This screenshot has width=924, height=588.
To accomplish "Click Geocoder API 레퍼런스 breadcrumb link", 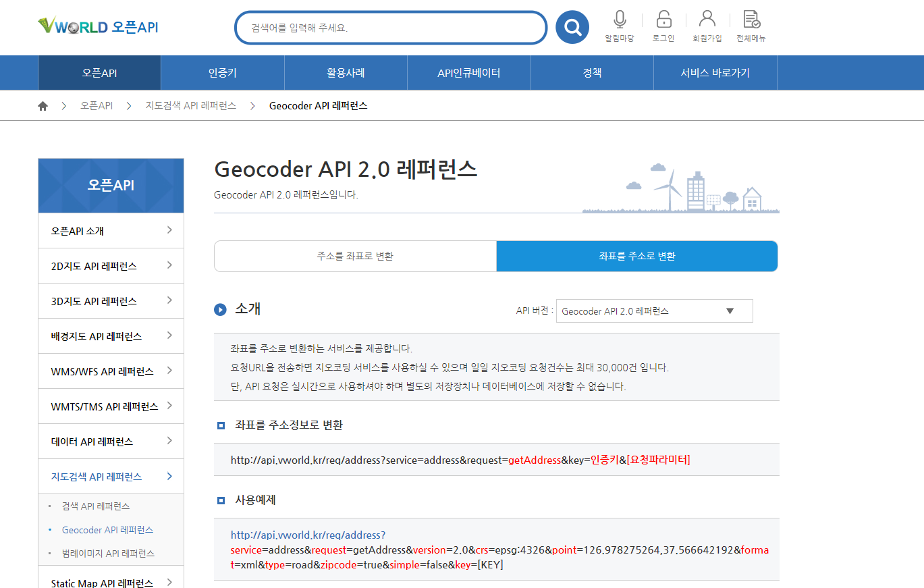I will [319, 106].
